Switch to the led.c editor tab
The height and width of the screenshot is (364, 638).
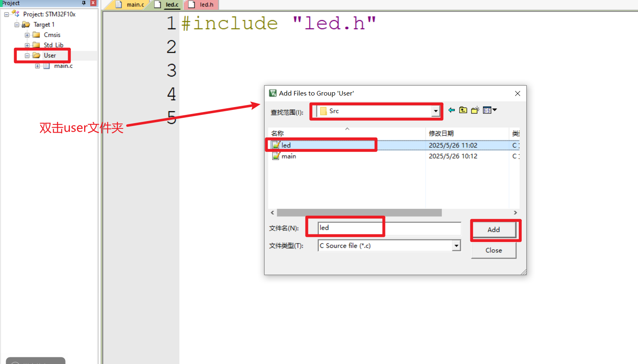[x=172, y=5]
